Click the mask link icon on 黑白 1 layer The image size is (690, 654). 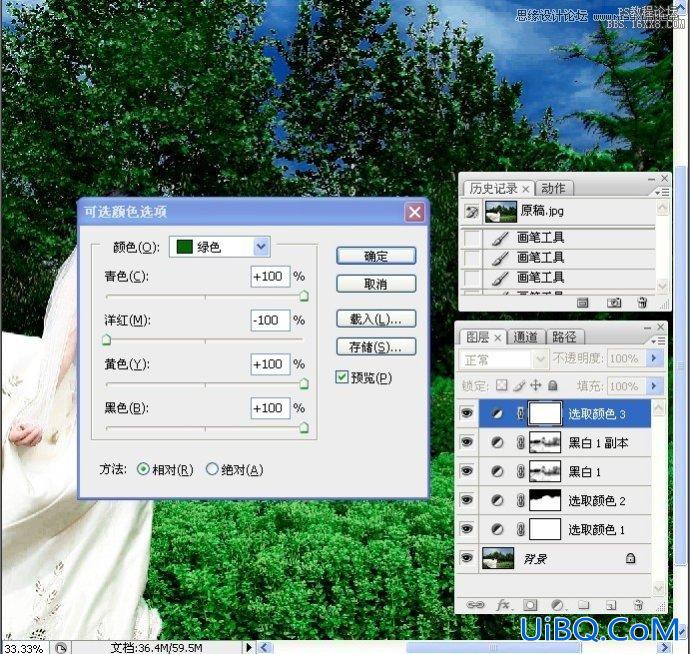[521, 471]
